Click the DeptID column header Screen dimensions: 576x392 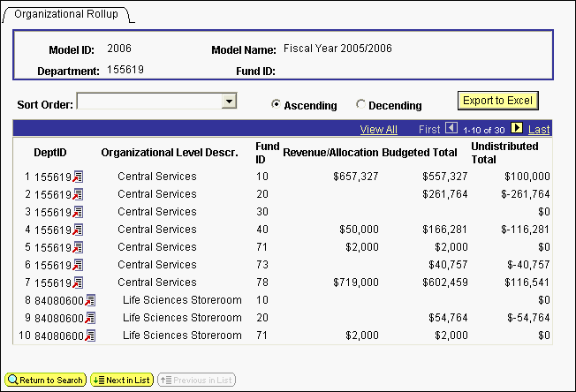50,152
